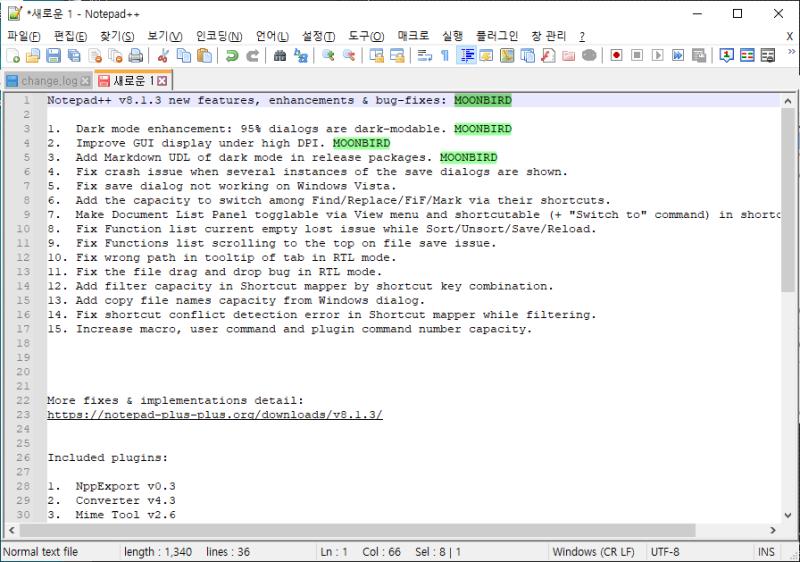This screenshot has width=800, height=562.
Task: Click the last toolbar icon before the chevron
Action: [x=767, y=56]
